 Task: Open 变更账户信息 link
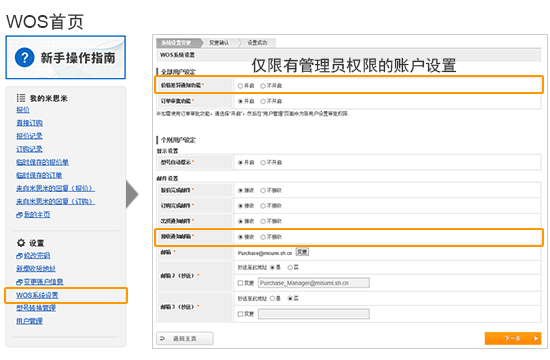click(x=43, y=281)
